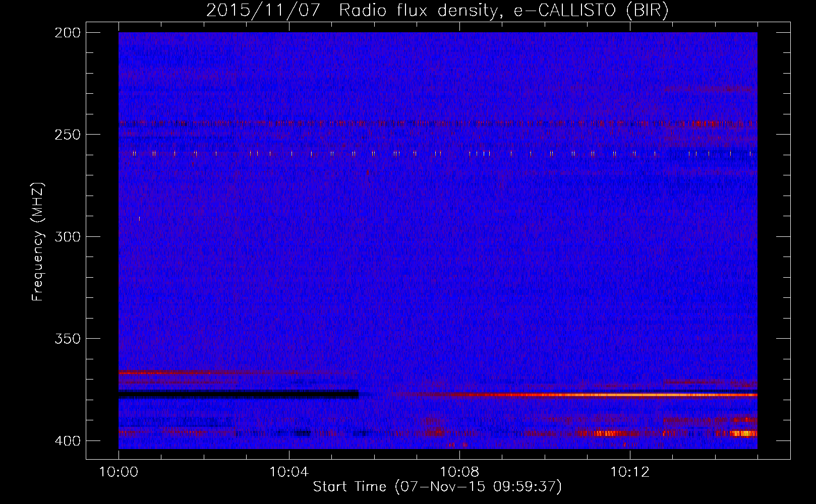Click the bright yellow burst at the spectrogram's lower right
This screenshot has height=504, width=816.
(x=743, y=433)
